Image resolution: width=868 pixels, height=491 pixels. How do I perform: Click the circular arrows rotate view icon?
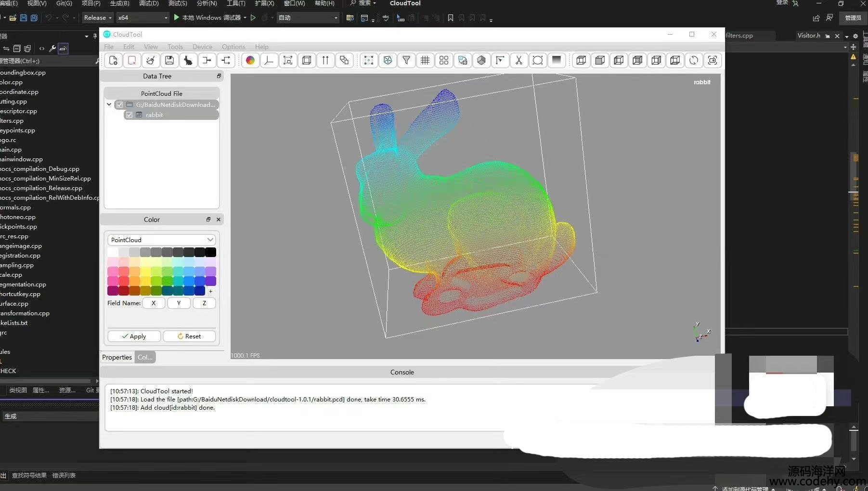[694, 60]
